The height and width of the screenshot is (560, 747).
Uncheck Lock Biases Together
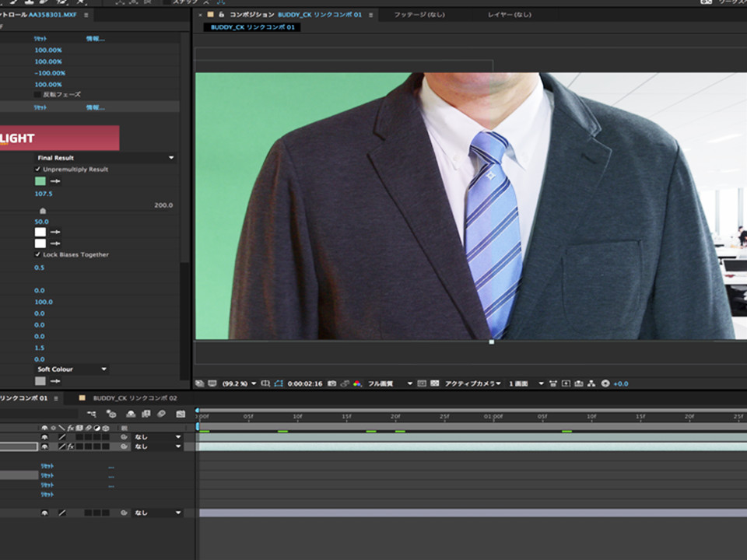[37, 255]
